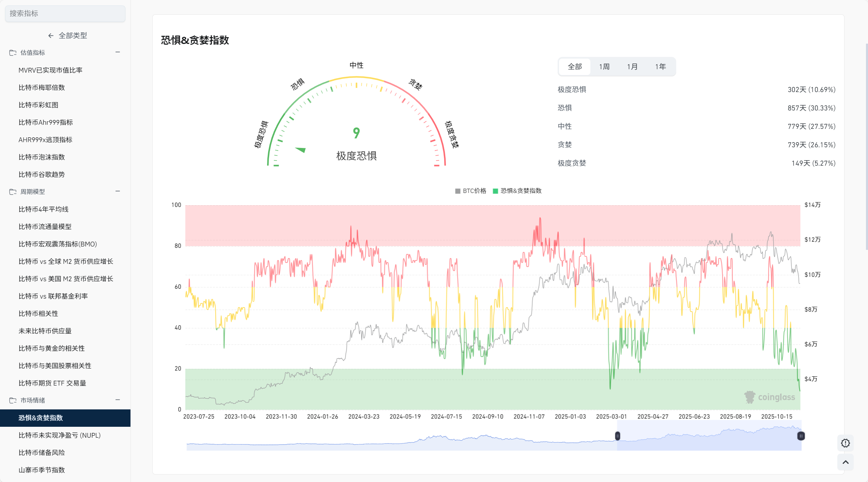This screenshot has width=868, height=482.
Task: Select the 全部 time range tab
Action: (x=575, y=66)
